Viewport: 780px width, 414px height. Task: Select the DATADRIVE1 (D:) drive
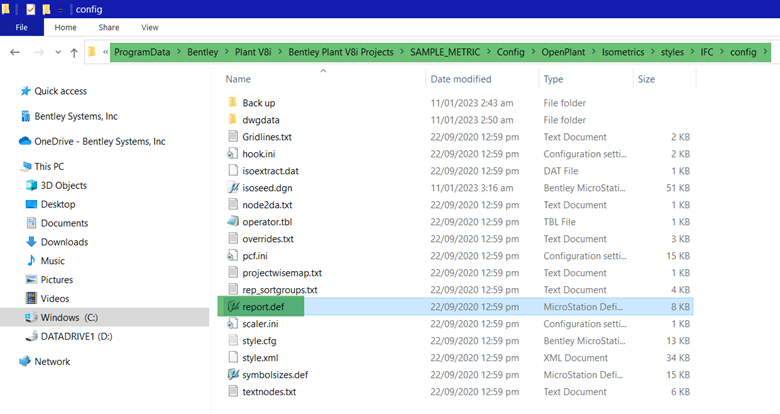76,336
